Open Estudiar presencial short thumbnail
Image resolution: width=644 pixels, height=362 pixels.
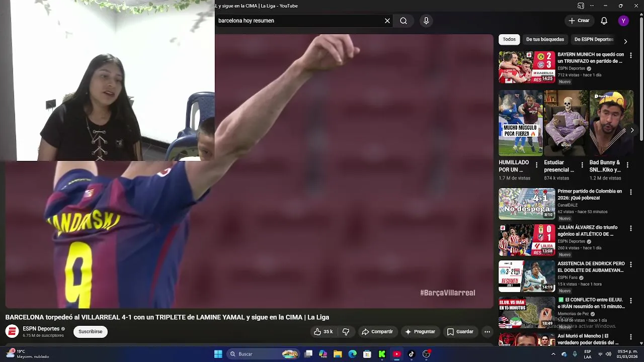(566, 123)
